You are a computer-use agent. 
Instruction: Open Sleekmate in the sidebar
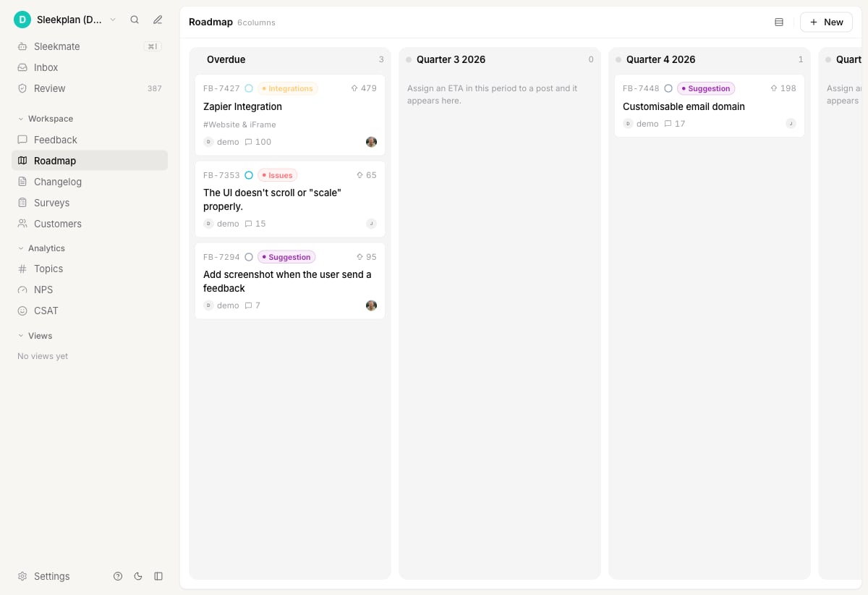(90, 46)
